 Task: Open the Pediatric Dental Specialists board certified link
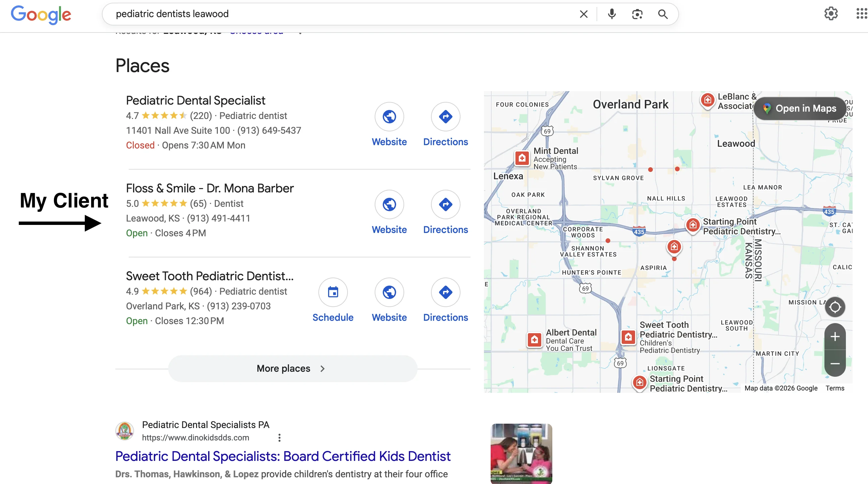coord(283,456)
